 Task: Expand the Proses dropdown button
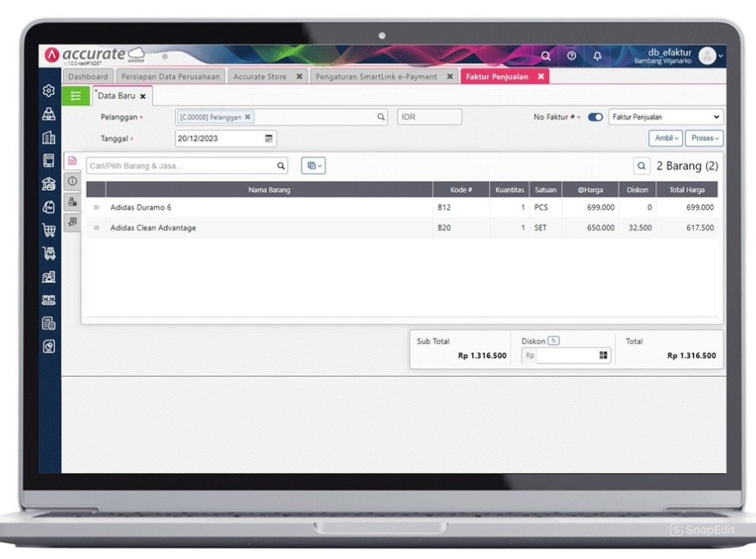[x=704, y=138]
